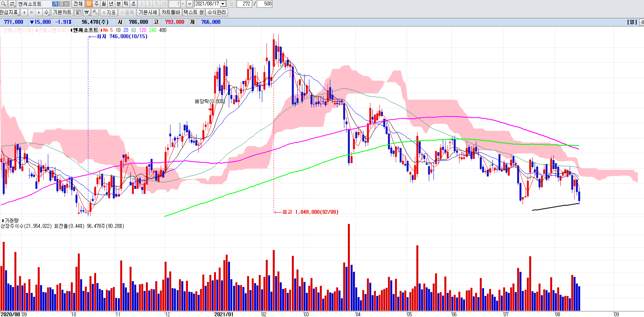Open the 수식관리 option
Screen dimensions: 644x317
217,12
